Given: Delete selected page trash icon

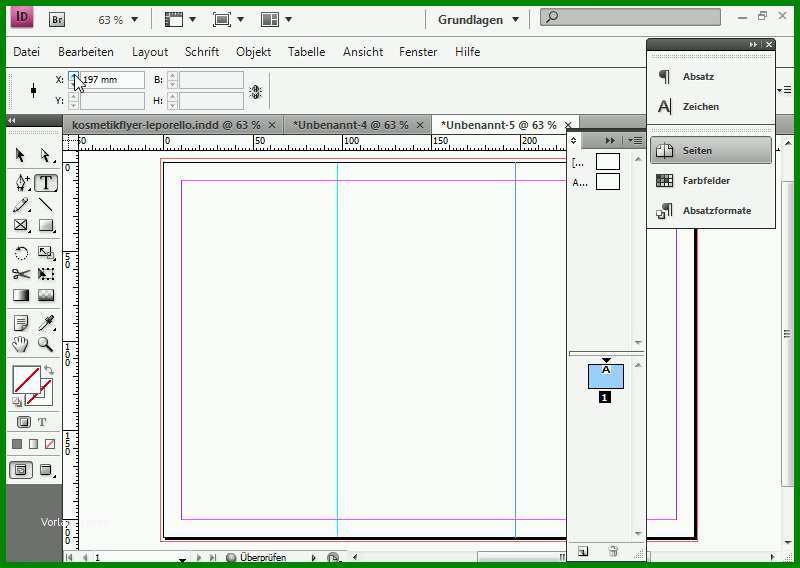Looking at the screenshot, I should pyautogui.click(x=613, y=551).
